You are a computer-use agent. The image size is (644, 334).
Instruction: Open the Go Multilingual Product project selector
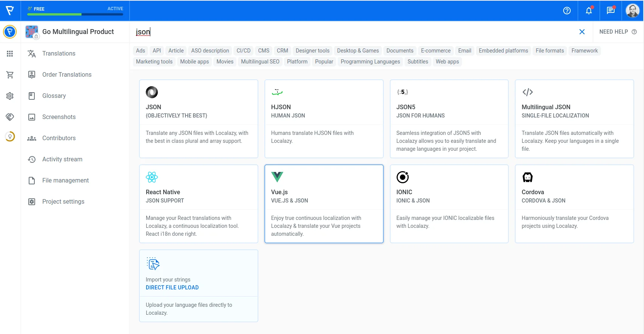pyautogui.click(x=77, y=32)
